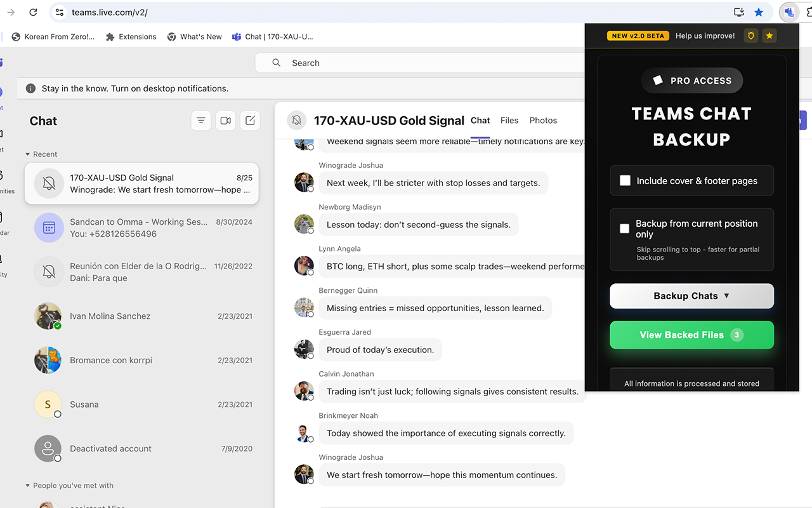This screenshot has height=508, width=812.
Task: Open the Sandcan to Omma - Working Ses... chat
Action: coord(141,227)
